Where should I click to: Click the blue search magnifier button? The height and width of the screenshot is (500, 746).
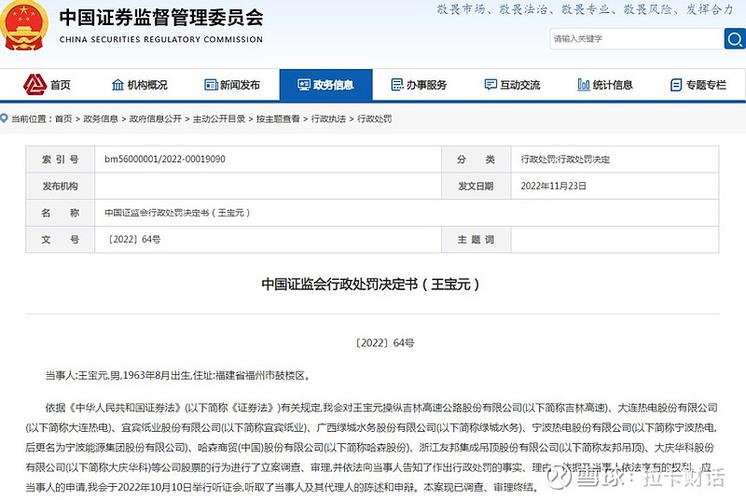click(735, 39)
